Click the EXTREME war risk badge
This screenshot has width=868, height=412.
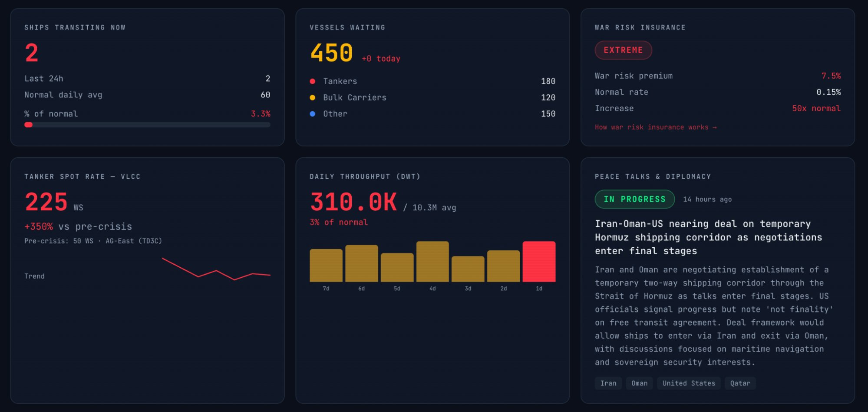(623, 50)
